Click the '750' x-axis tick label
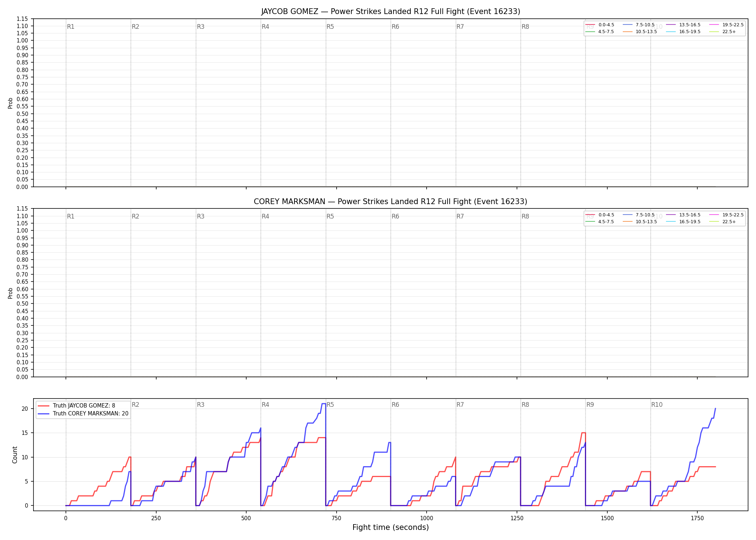 point(336,518)
